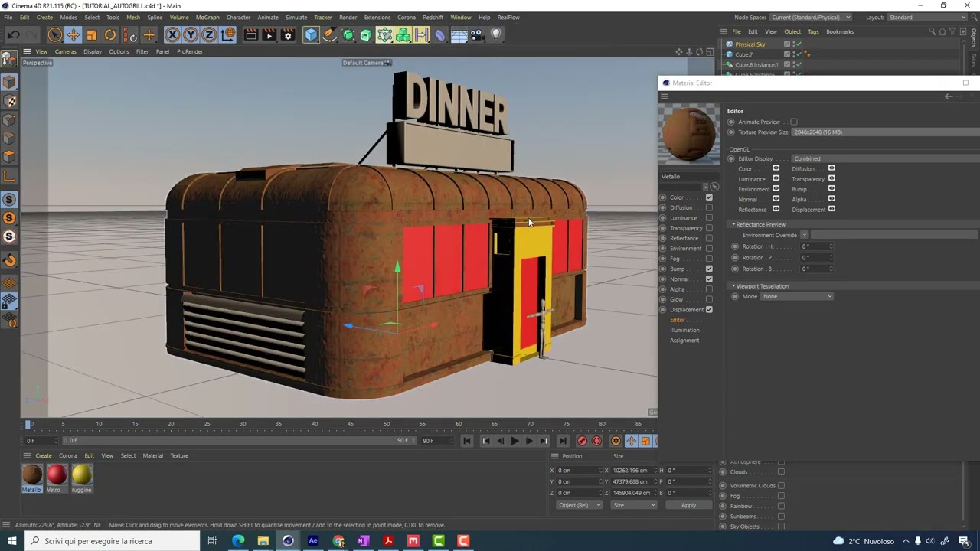The height and width of the screenshot is (551, 980).
Task: Select the Vetro red material
Action: coord(57,475)
